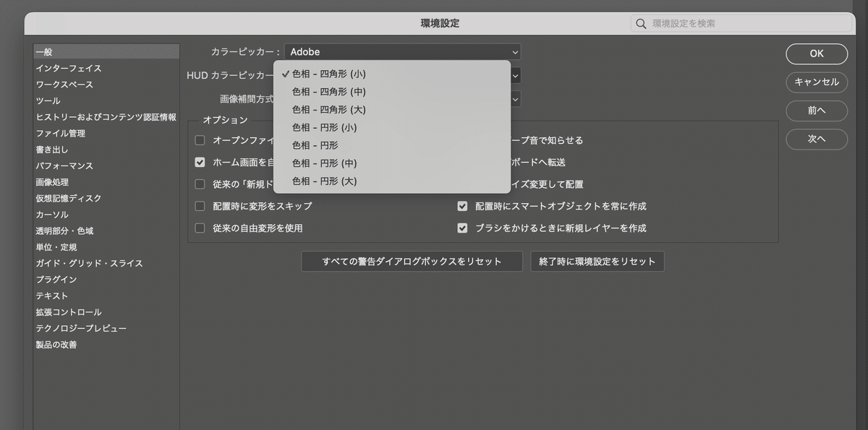Click すべての警告ダイアログボックスをリセット button
Screen dimensions: 868x430
click(x=412, y=262)
